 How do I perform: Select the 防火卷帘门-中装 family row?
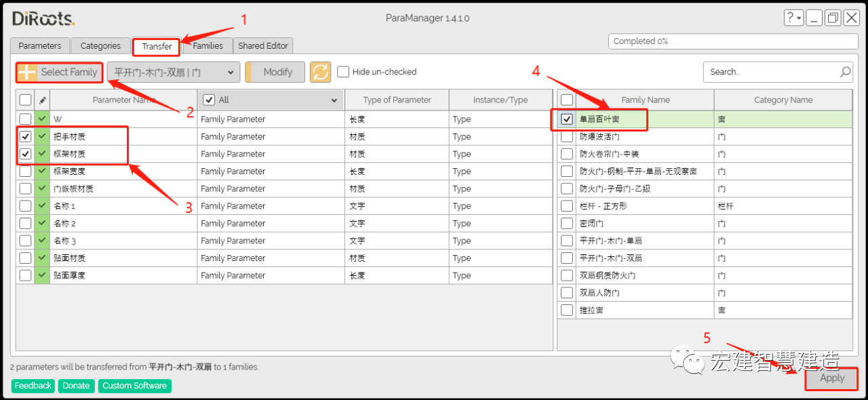point(705,154)
